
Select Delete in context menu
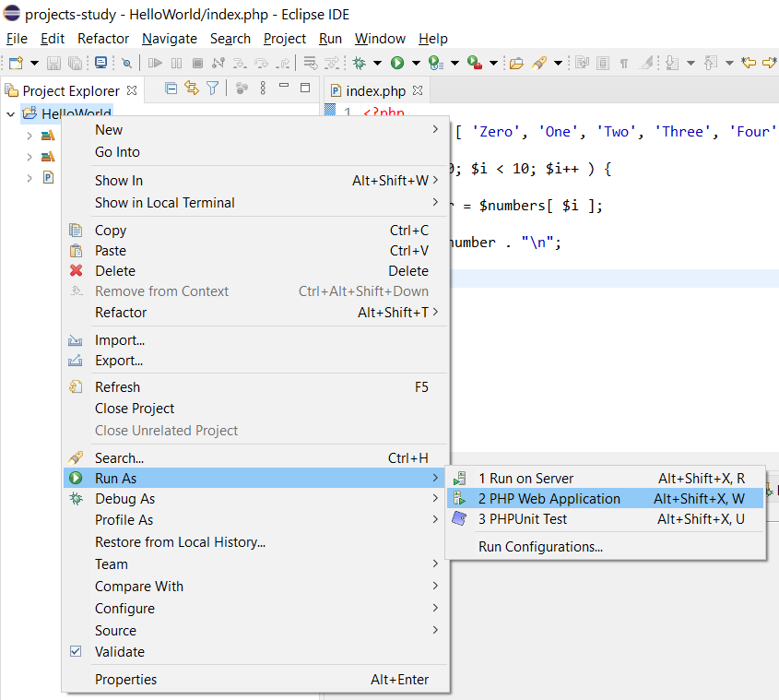(x=256, y=271)
